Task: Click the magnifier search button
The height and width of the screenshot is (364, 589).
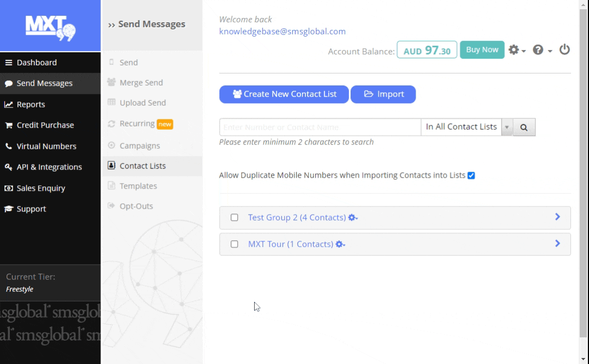Action: 524,127
